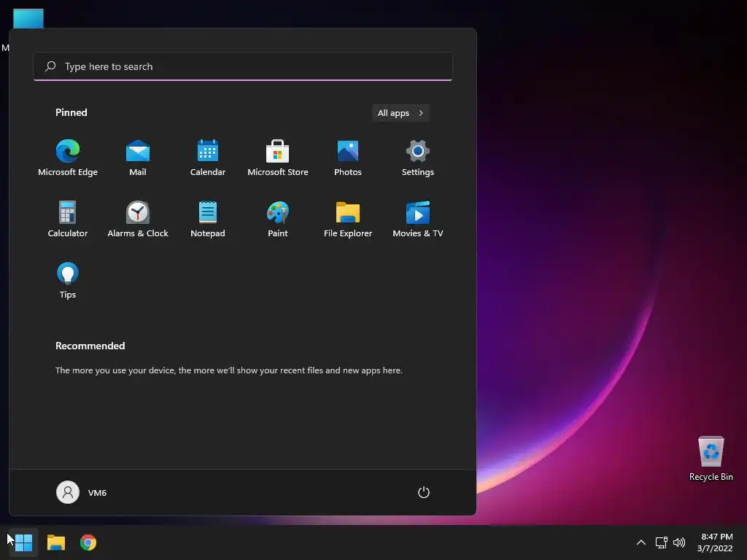This screenshot has width=747, height=560.
Task: Launch Movies & TV
Action: pyautogui.click(x=418, y=219)
